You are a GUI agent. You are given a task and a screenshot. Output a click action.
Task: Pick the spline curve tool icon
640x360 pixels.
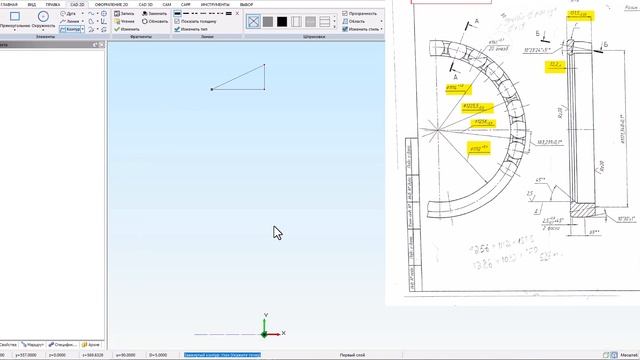[x=91, y=13]
